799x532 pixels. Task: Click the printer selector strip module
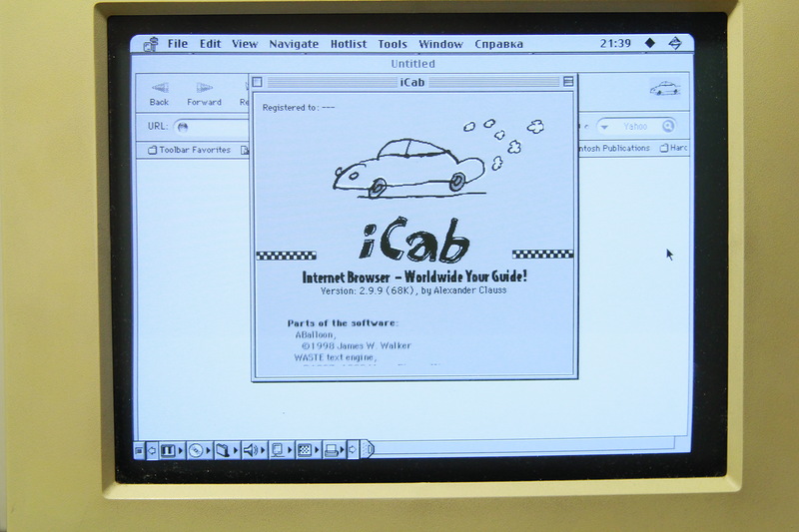[x=332, y=450]
